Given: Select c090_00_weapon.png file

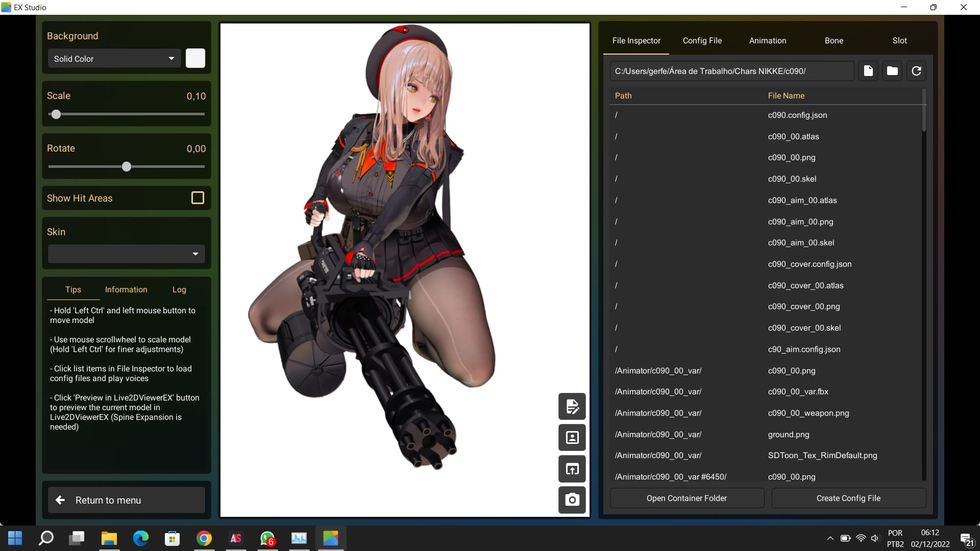Looking at the screenshot, I should (x=765, y=413).
